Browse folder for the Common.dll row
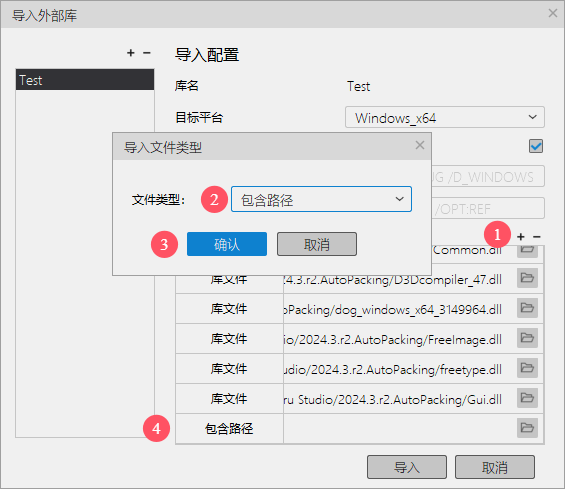 528,251
